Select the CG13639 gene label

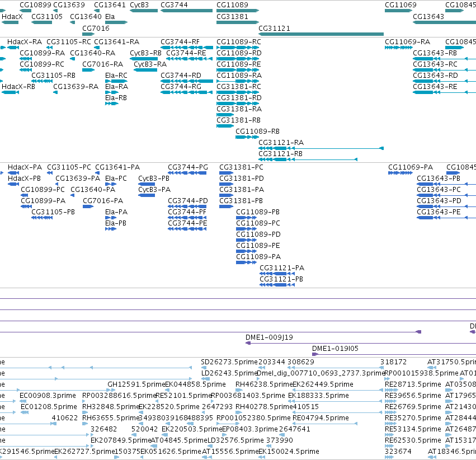pos(69,5)
